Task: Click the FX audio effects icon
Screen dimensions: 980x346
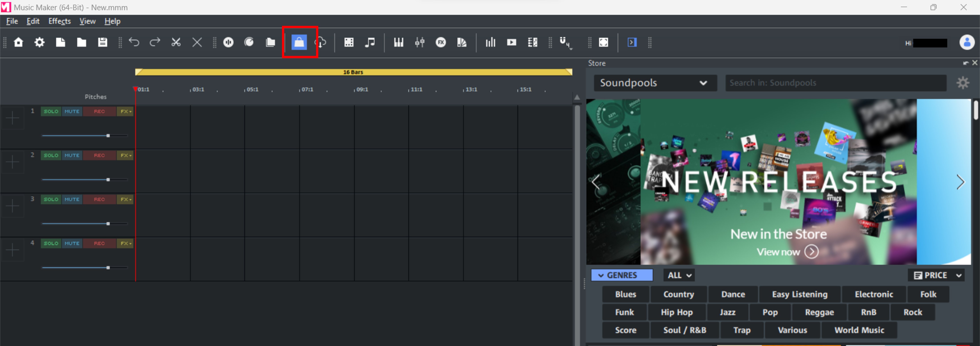Action: point(441,42)
